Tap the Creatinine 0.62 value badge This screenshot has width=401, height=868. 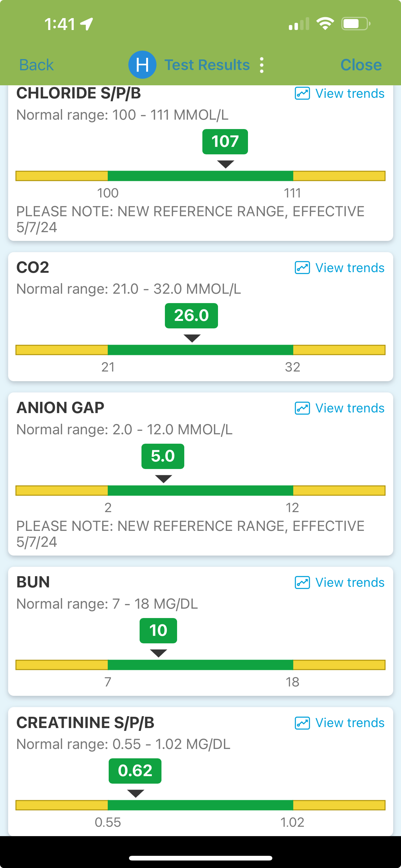135,771
